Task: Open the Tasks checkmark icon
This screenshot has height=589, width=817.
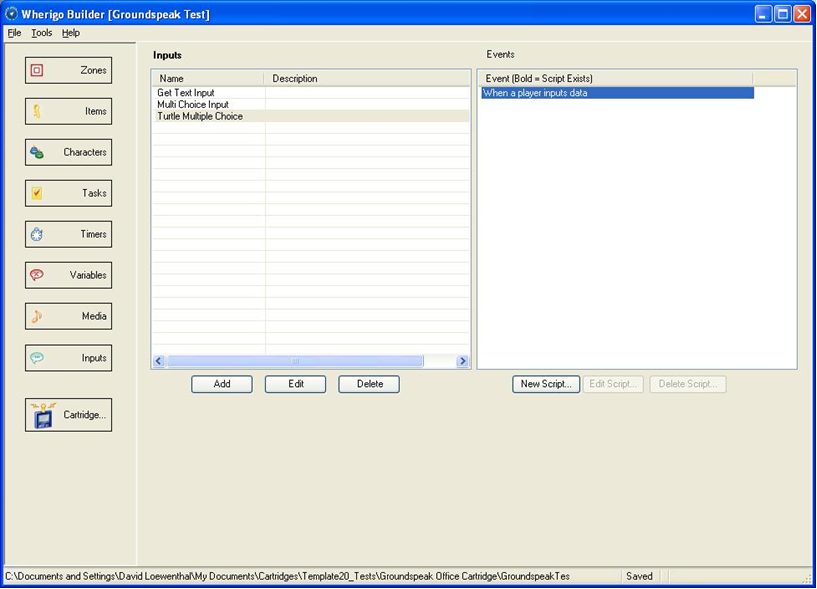Action: click(36, 193)
